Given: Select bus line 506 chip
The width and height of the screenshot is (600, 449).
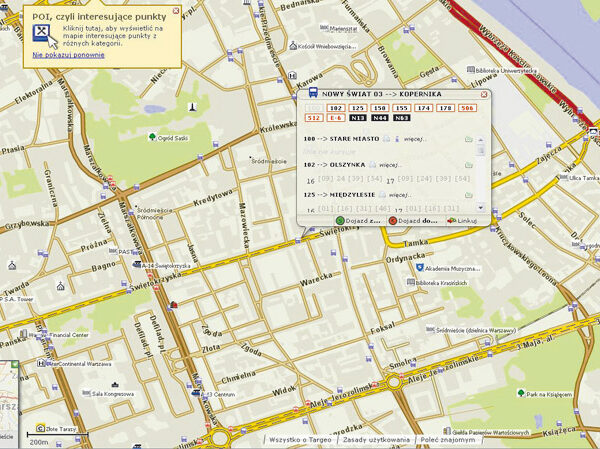Looking at the screenshot, I should pyautogui.click(x=467, y=106).
